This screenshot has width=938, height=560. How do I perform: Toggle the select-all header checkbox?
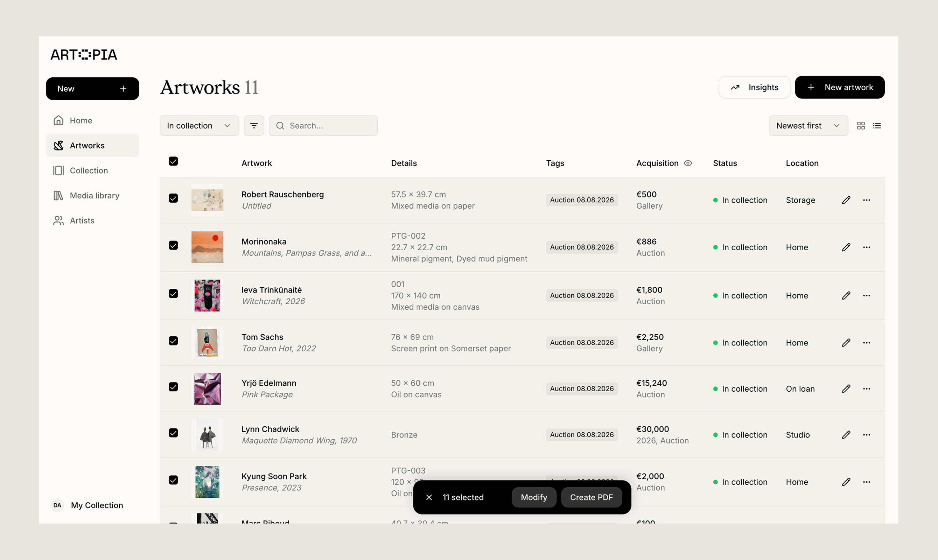[173, 161]
